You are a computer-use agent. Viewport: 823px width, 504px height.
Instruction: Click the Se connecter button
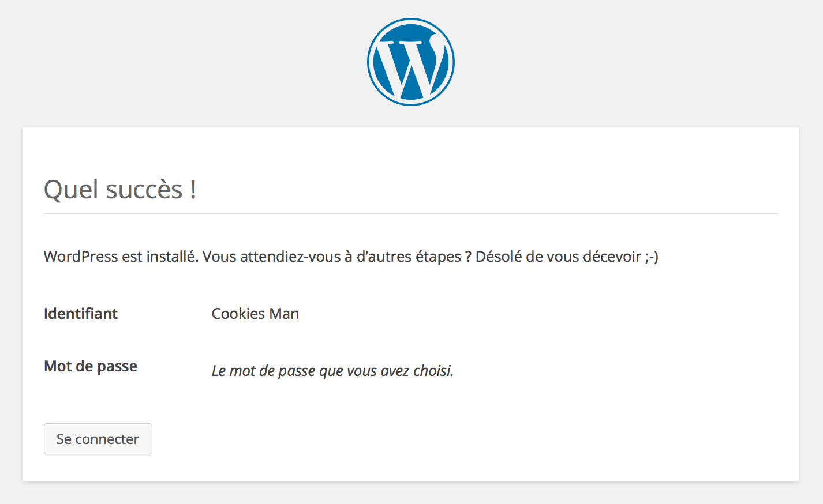98,439
